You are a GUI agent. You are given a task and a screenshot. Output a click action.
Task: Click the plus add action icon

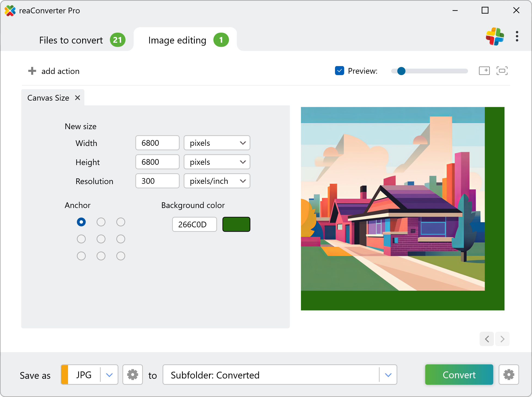(x=32, y=71)
